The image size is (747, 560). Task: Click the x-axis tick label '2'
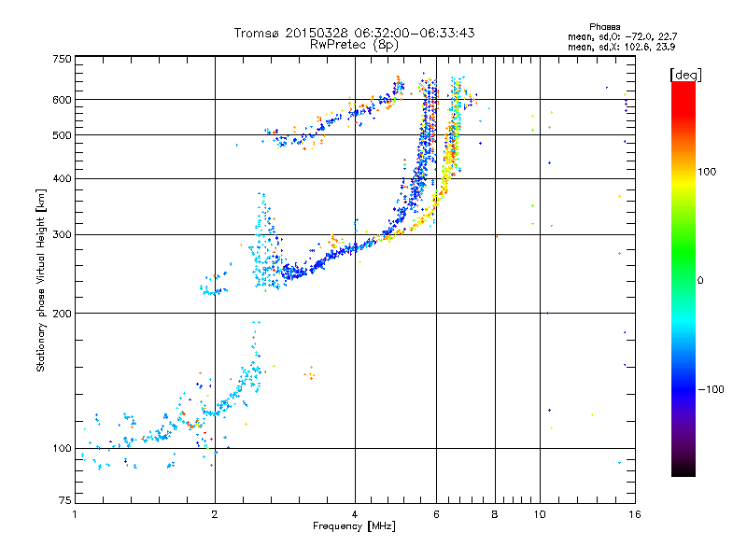coord(215,514)
